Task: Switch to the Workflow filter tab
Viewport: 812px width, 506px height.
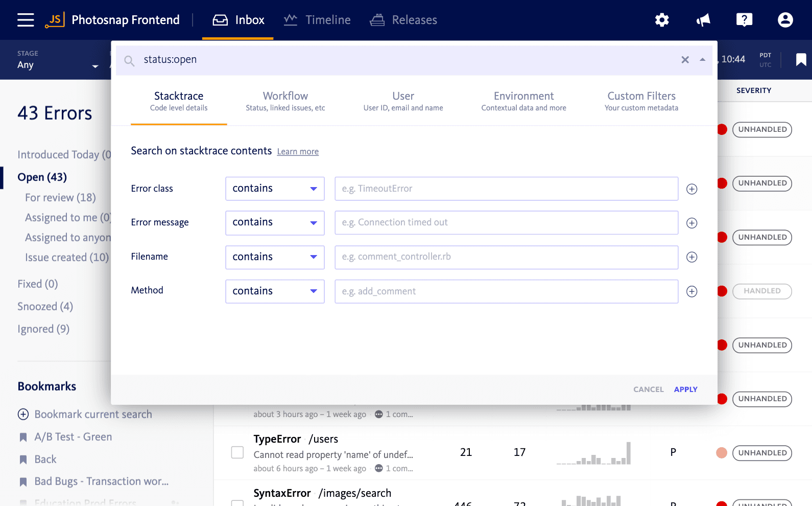Action: (285, 101)
